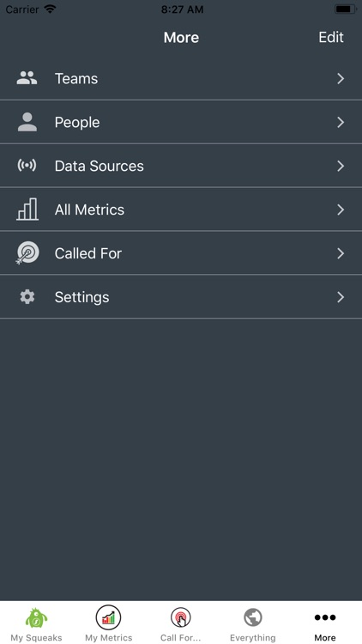Screen dimensions: 362x644
Task: Expand People row chevron
Action: (x=341, y=122)
